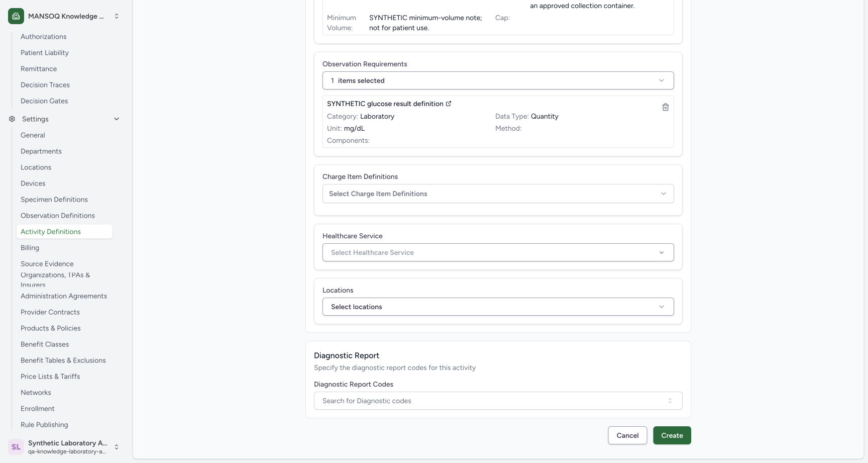Click the Cancel button
This screenshot has width=868, height=463.
pyautogui.click(x=627, y=435)
